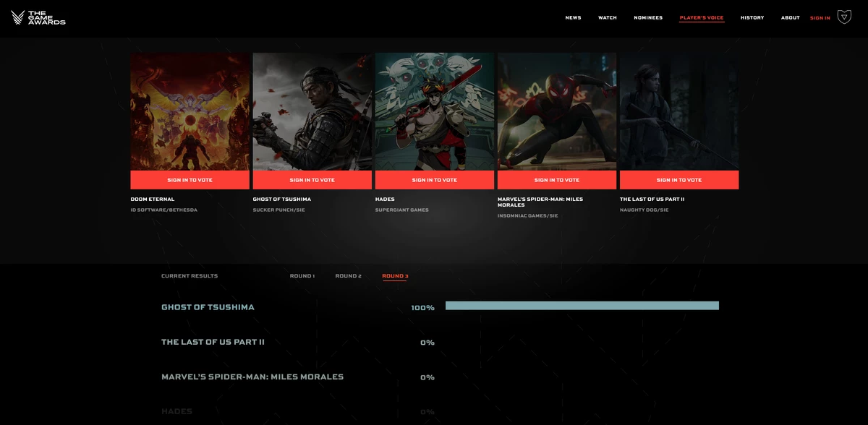
Task: Switch to Round 1 results tab
Action: 302,276
